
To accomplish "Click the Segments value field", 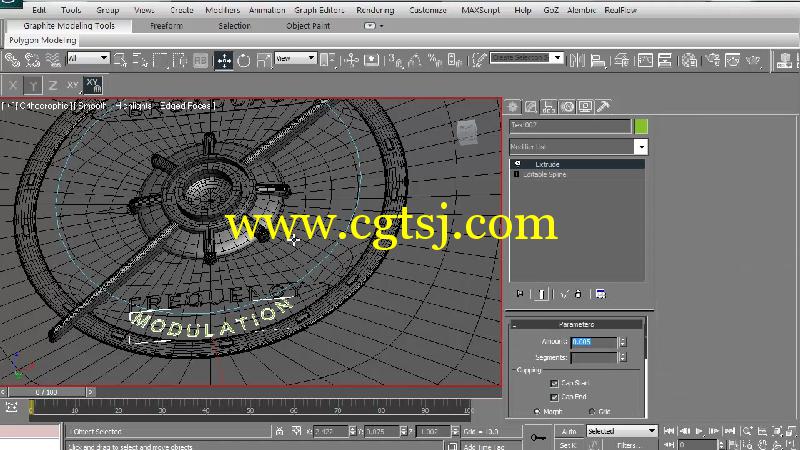I will pos(594,358).
